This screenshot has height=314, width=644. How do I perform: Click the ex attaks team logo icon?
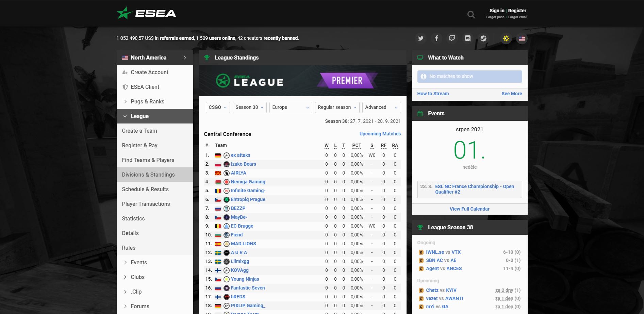pos(227,155)
